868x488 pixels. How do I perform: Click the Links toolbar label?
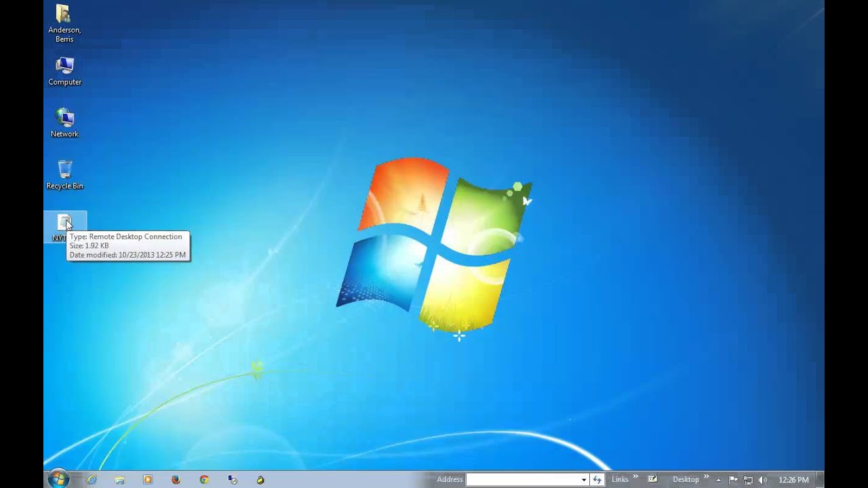pos(620,479)
